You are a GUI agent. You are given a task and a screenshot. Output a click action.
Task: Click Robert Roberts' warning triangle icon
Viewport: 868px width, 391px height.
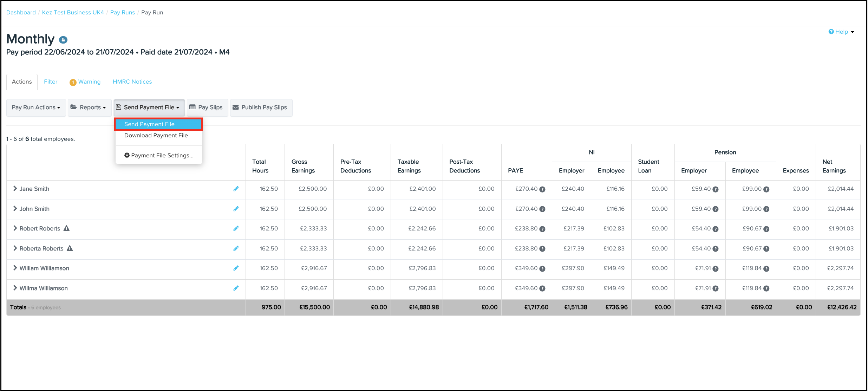[67, 228]
